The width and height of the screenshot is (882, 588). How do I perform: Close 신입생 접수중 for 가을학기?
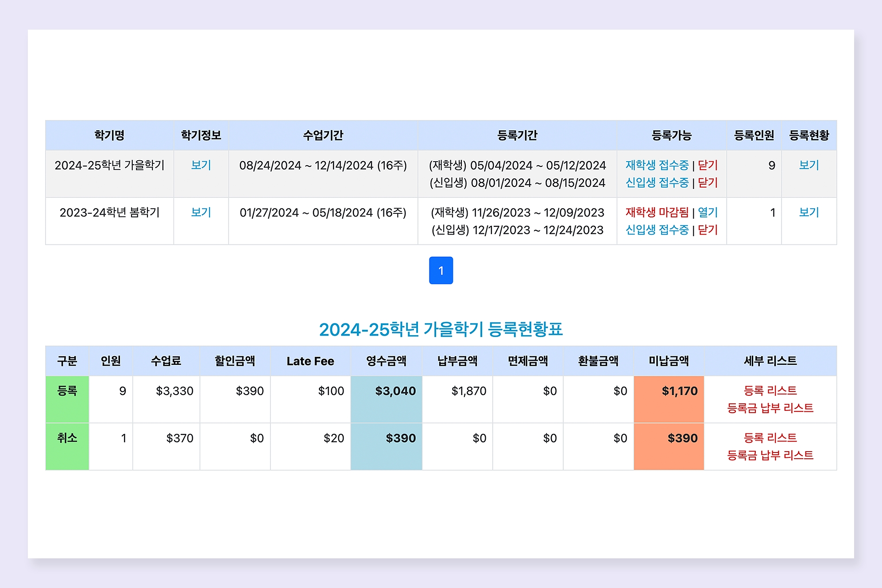click(x=708, y=182)
